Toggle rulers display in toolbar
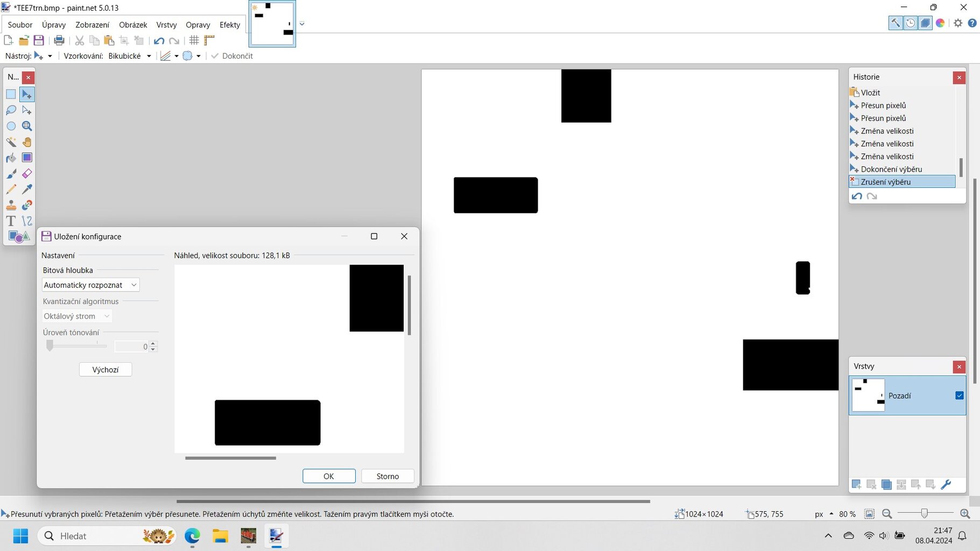 (209, 40)
